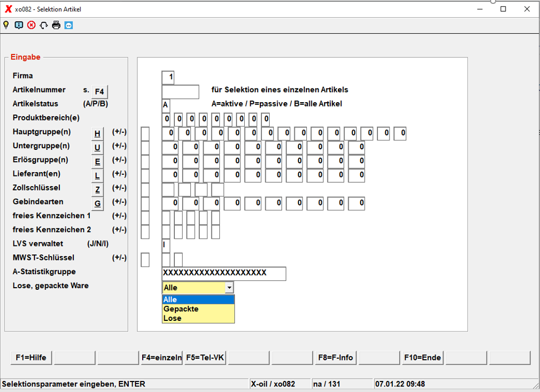Image resolution: width=540 pixels, height=392 pixels.
Task: Click the A-Statistikgruppe field filled with X characters
Action: (x=224, y=274)
